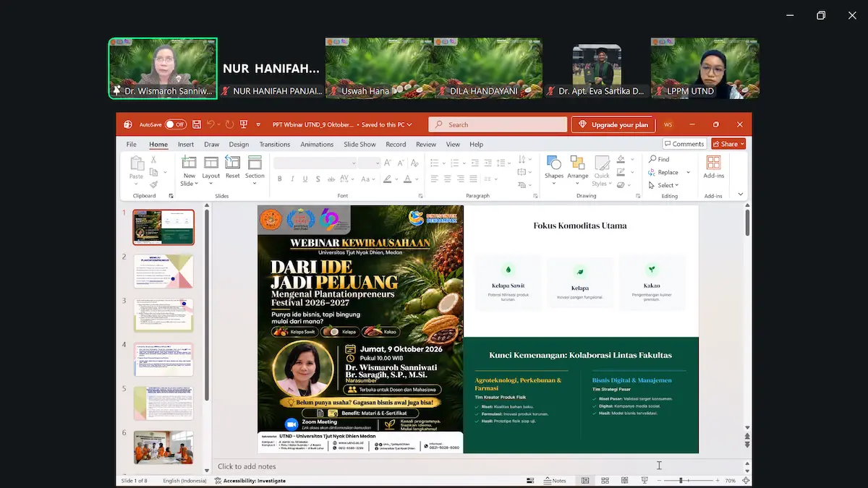The width and height of the screenshot is (868, 488).
Task: Click the Copy icon in Clipboard
Action: point(153,173)
